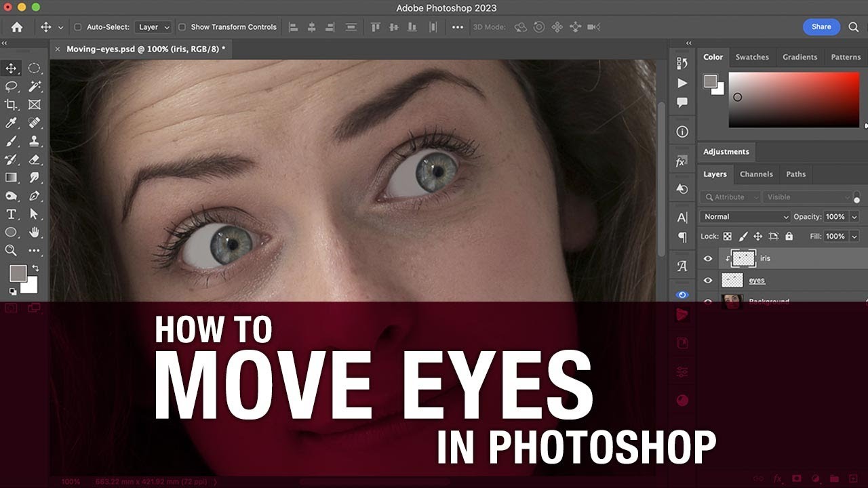The height and width of the screenshot is (488, 868).
Task: Select the Hand tool
Action: point(35,232)
